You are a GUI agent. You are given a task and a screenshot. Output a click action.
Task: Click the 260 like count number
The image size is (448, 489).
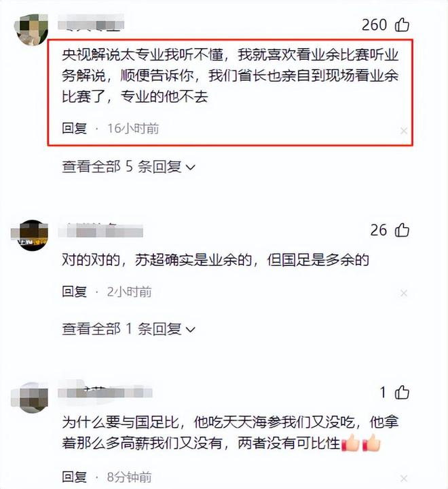click(374, 24)
